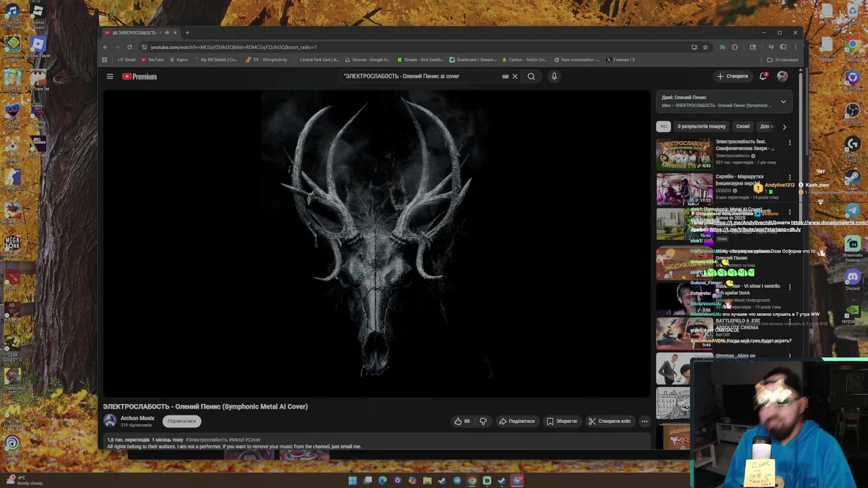Open the Gmail bookmark

tap(127, 60)
